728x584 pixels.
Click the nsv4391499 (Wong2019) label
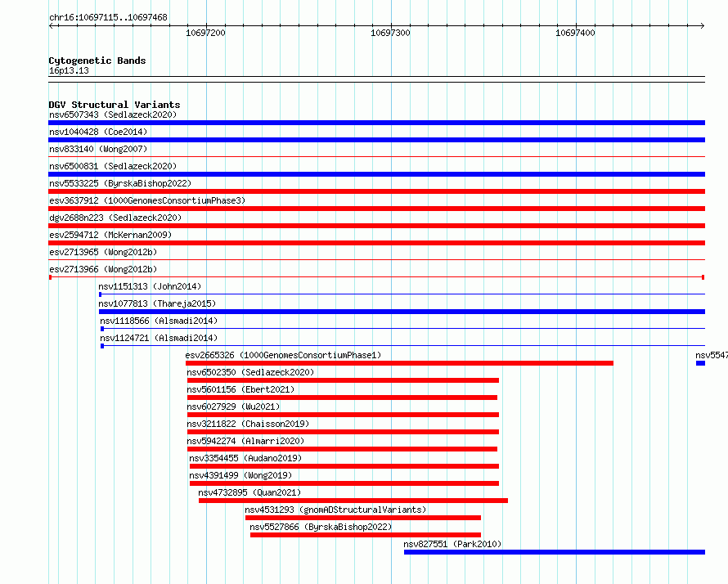point(240,475)
